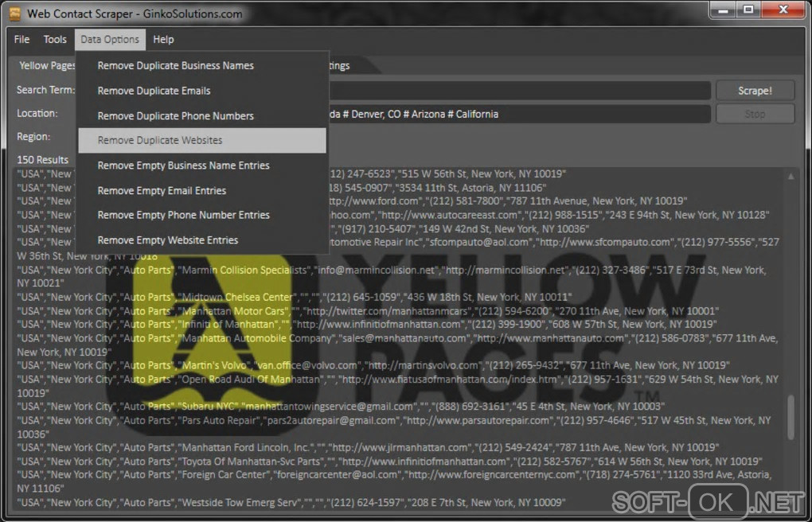Choose Remove Empty Phone Number Entries

tap(202, 215)
